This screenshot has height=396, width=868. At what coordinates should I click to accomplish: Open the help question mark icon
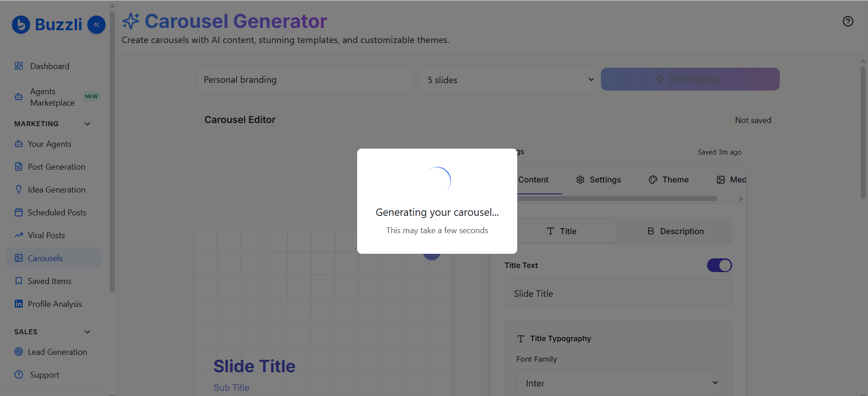[848, 21]
